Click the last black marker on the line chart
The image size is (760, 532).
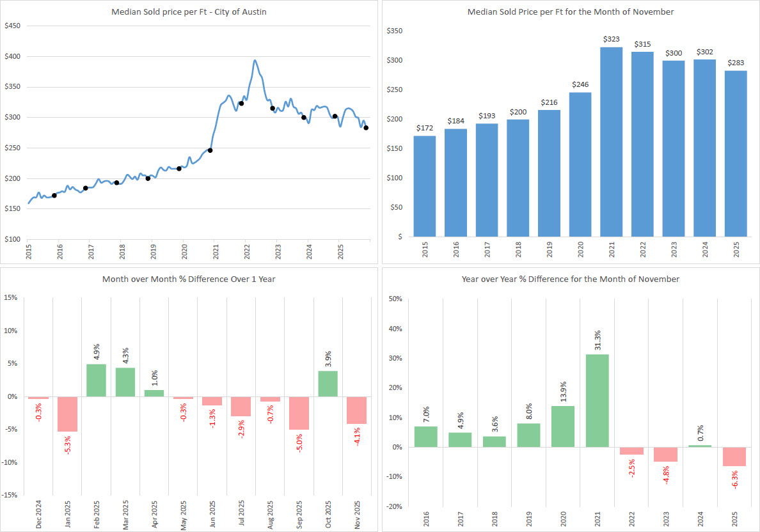pos(366,128)
